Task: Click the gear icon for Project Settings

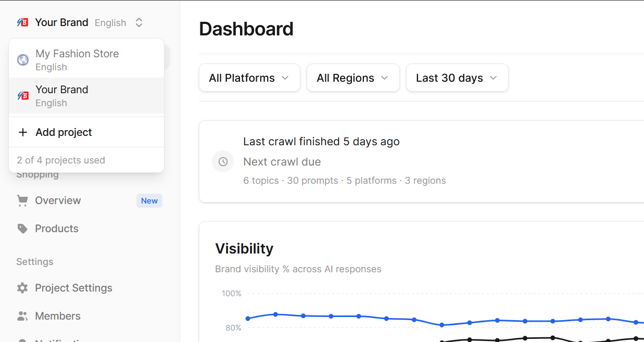Action: [x=22, y=288]
